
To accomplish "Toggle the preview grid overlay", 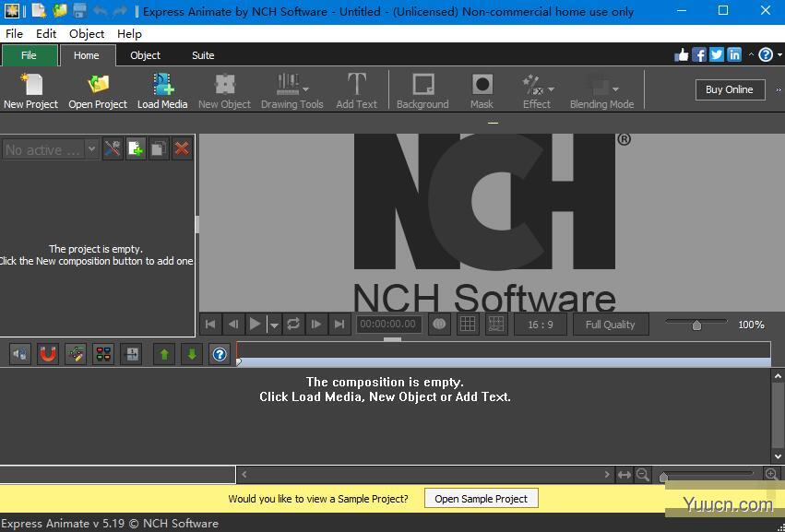I will click(x=468, y=324).
